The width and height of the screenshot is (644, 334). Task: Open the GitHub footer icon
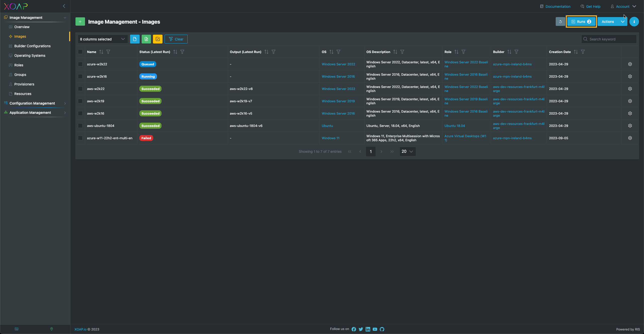tap(382, 329)
